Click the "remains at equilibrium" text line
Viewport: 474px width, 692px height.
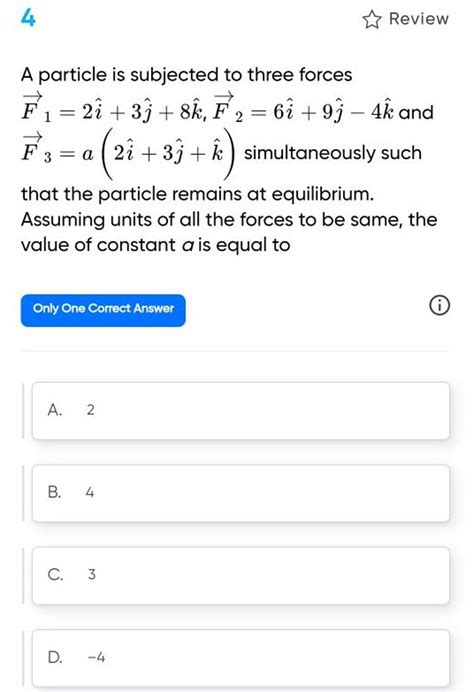tap(197, 195)
